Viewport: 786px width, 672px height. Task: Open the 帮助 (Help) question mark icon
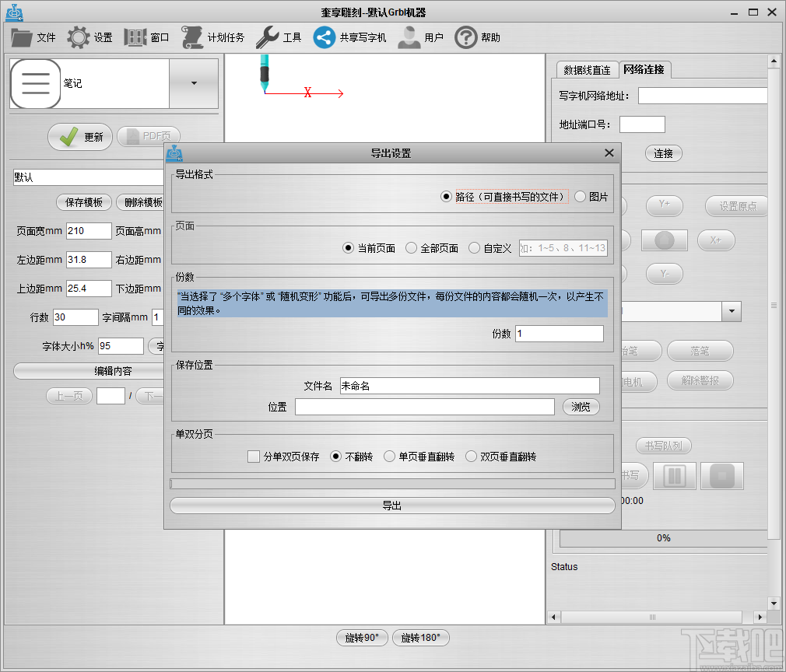[x=466, y=37]
